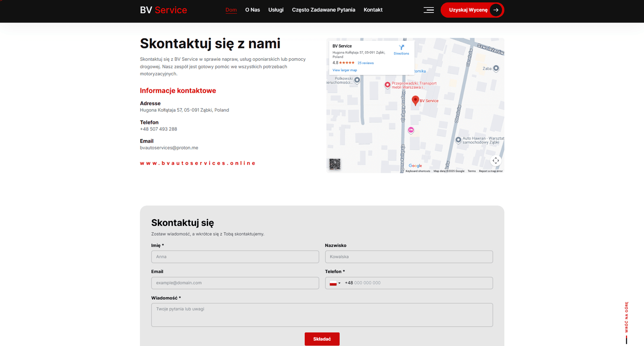This screenshot has height=346, width=644.
Task: Submit the form with Składać button
Action: point(322,339)
